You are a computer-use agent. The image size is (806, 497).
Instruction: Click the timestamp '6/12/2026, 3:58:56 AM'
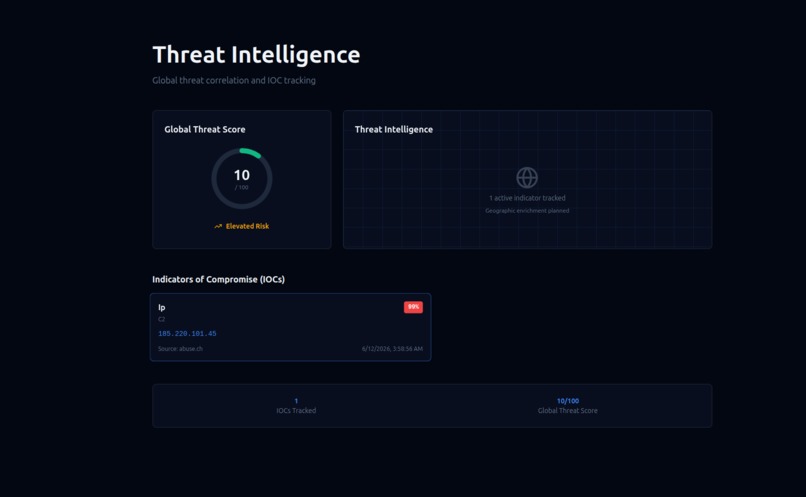pos(392,348)
